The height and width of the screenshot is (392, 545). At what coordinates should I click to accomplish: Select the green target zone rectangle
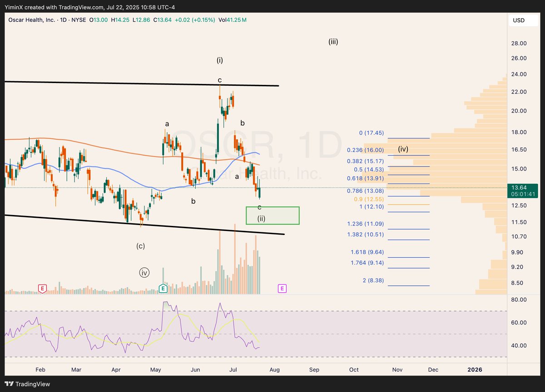click(272, 215)
